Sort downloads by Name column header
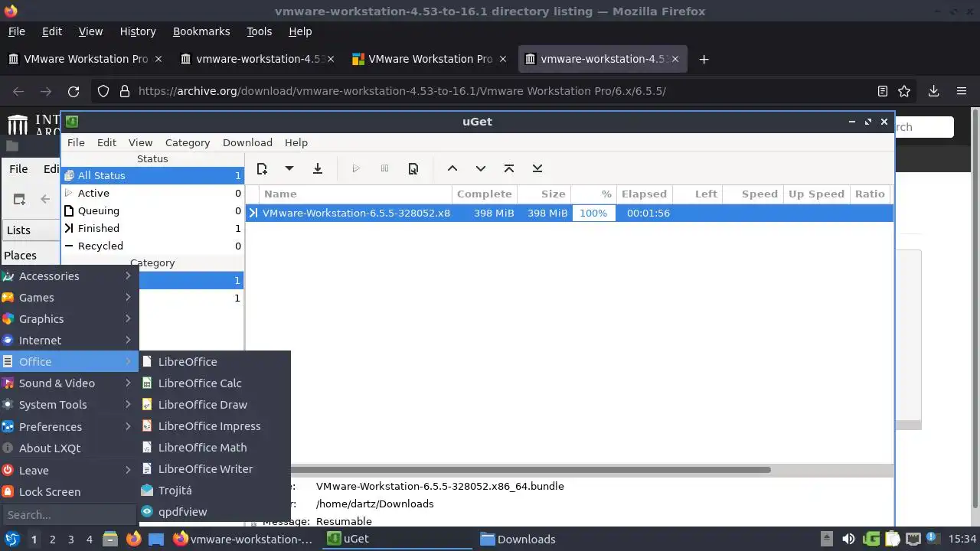The height and width of the screenshot is (551, 980). coord(356,194)
